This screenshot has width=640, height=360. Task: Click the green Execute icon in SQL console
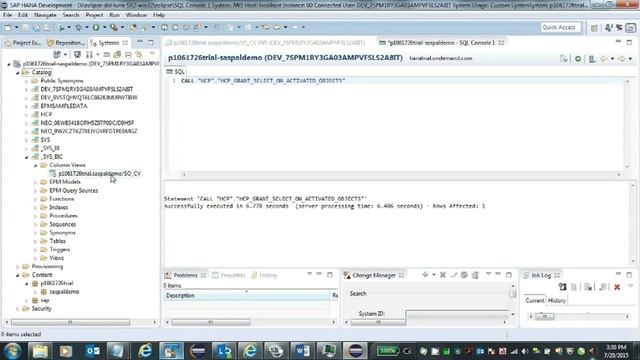(578, 59)
